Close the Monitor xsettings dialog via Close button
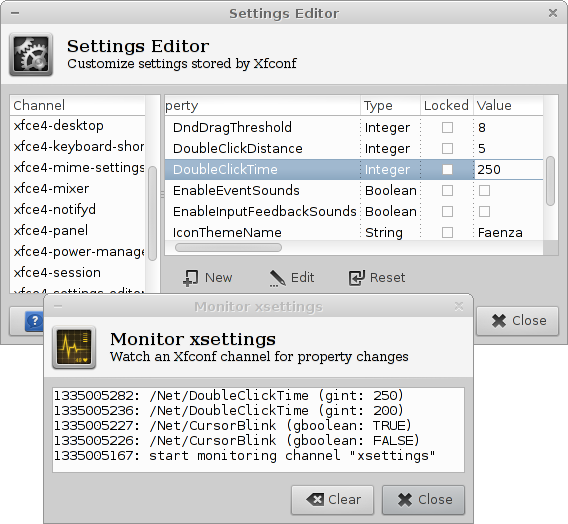Screen dimensions: 568x524 point(423,500)
